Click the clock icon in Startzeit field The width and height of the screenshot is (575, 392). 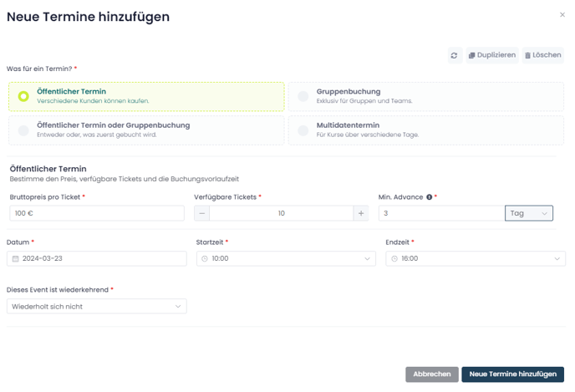pyautogui.click(x=205, y=259)
